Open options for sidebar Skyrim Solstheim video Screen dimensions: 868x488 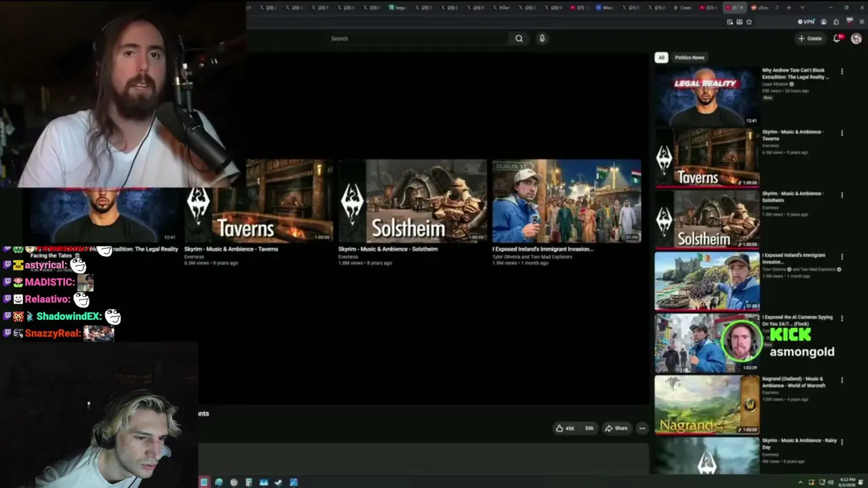(842, 195)
